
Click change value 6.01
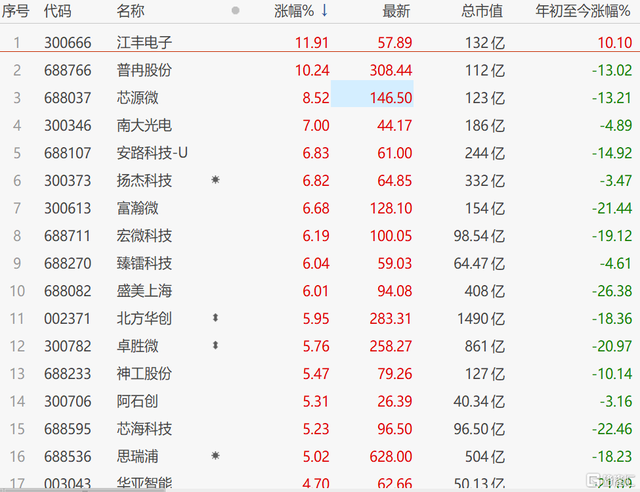coord(316,291)
